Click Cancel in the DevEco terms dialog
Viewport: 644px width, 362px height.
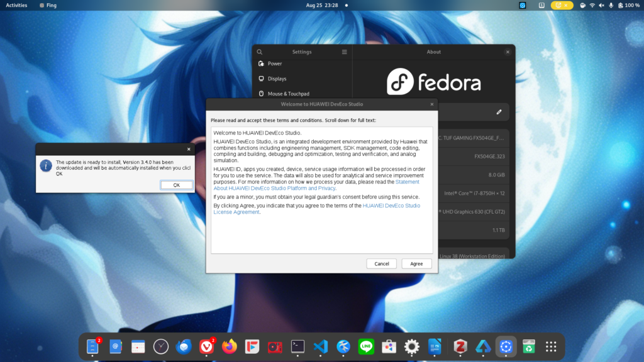[x=382, y=263]
